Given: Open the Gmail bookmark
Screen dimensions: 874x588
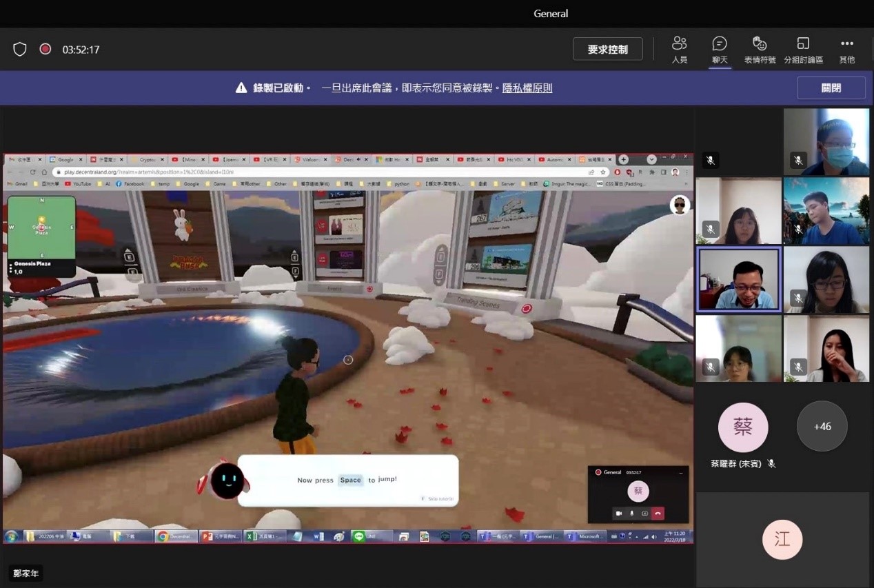Looking at the screenshot, I should click(19, 184).
